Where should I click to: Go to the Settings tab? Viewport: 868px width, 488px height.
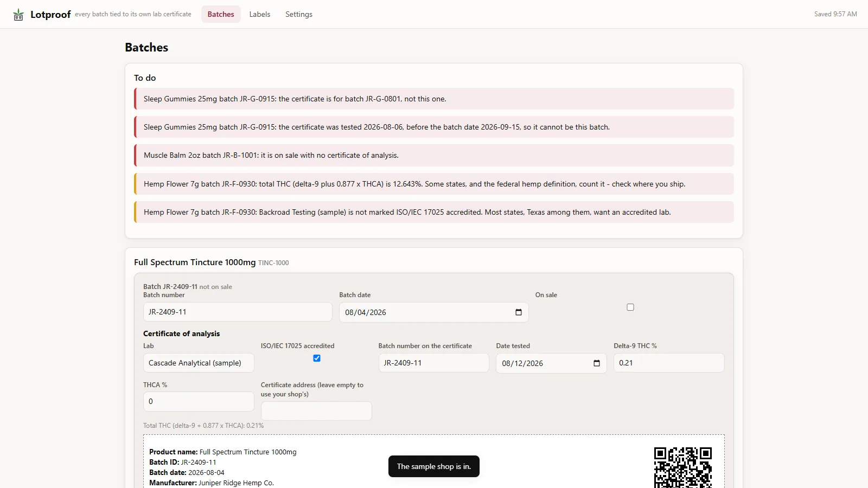point(299,14)
